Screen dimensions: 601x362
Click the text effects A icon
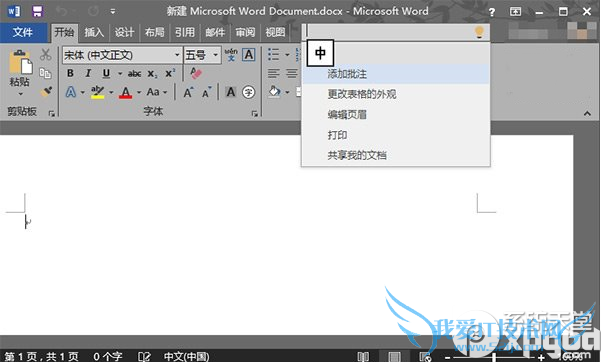click(71, 92)
